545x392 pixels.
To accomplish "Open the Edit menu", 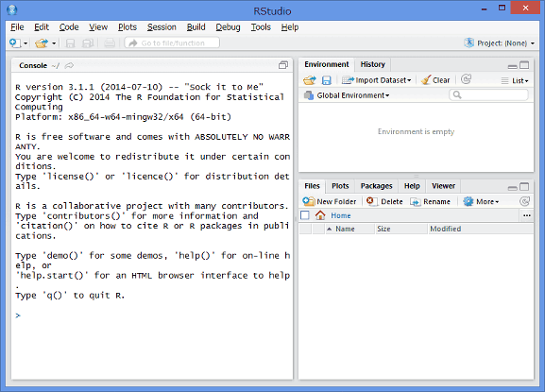I will point(42,27).
